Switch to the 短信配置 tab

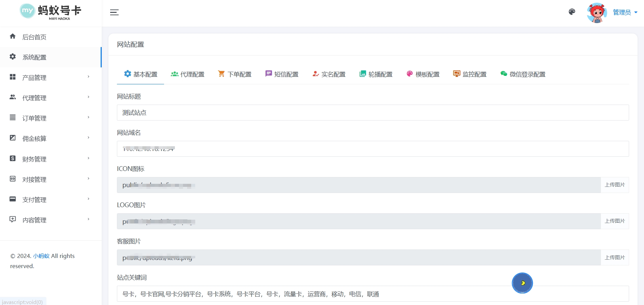(x=282, y=74)
